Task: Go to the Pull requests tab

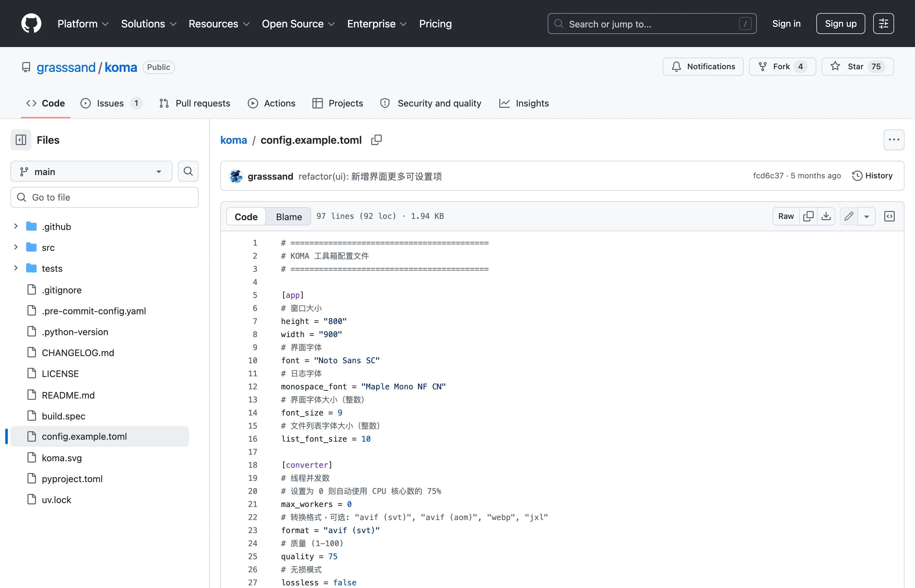Action: coord(195,103)
